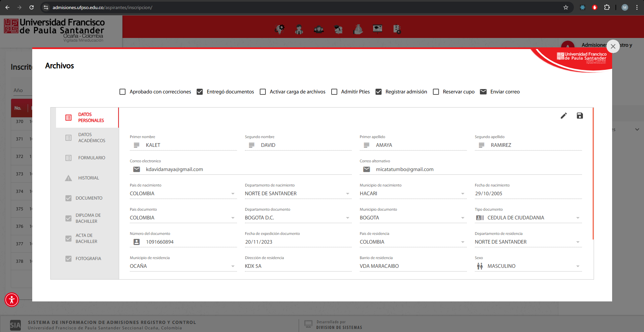Expand Departamento de nacimiento dropdown
The width and height of the screenshot is (644, 332).
347,194
